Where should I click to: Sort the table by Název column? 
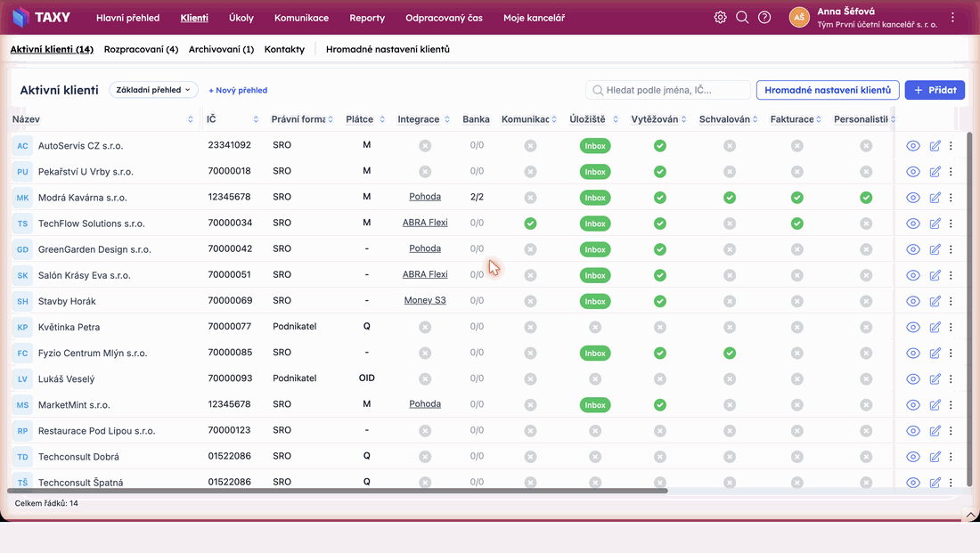(190, 119)
